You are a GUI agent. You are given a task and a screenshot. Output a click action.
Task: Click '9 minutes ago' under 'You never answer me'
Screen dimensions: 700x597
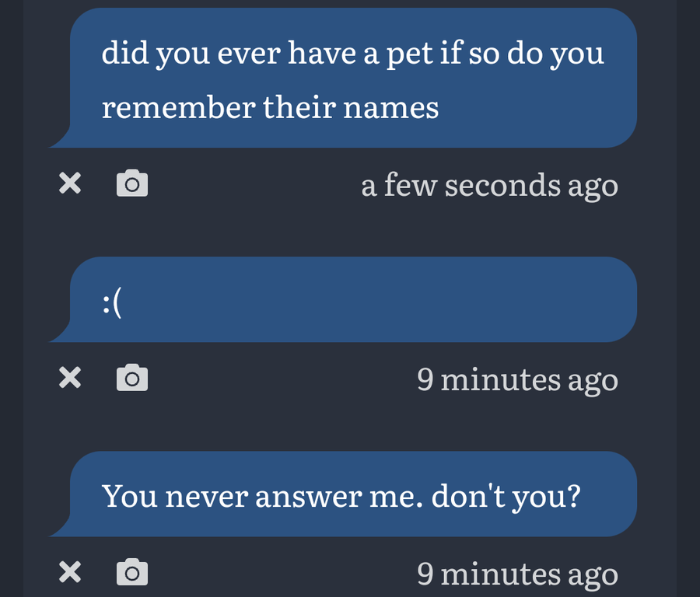point(518,574)
